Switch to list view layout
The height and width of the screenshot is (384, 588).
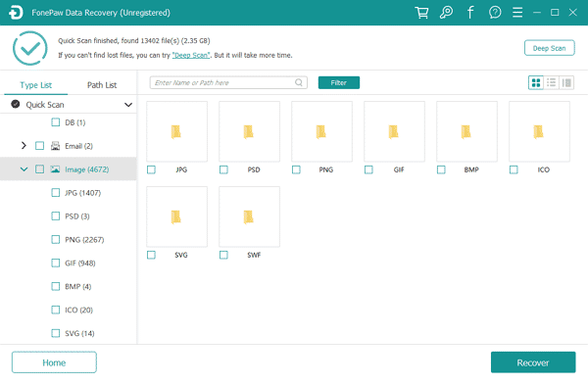point(551,82)
